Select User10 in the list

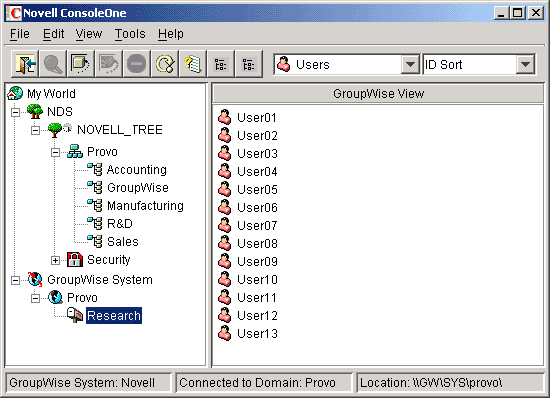pyautogui.click(x=257, y=279)
